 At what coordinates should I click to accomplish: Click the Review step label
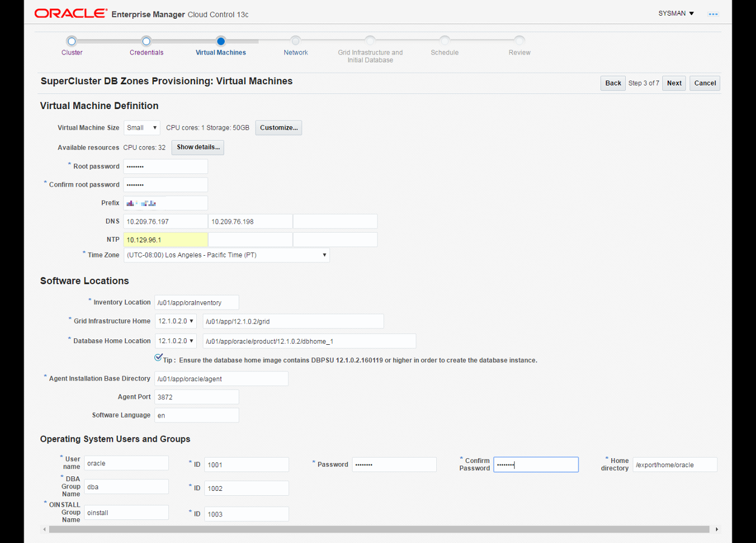(x=520, y=53)
